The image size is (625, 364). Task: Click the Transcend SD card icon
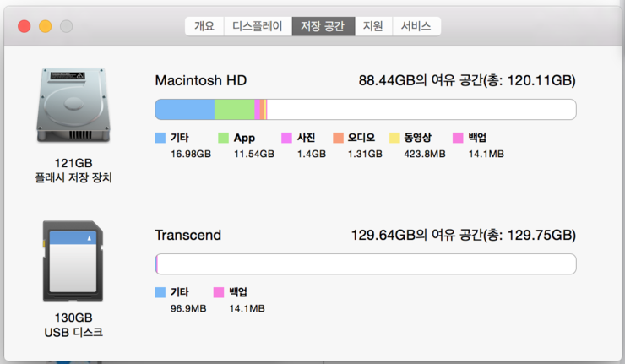(x=73, y=260)
